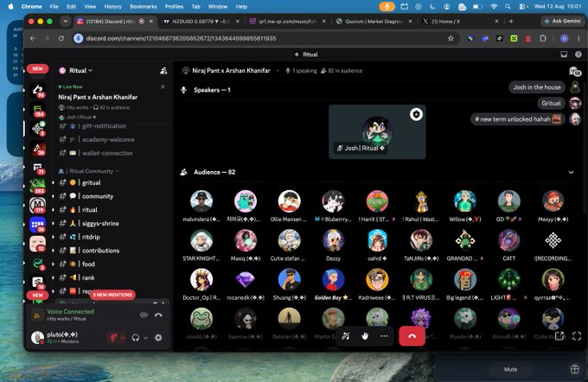
Task: Collapse the Audience section chevron
Action: tap(571, 172)
